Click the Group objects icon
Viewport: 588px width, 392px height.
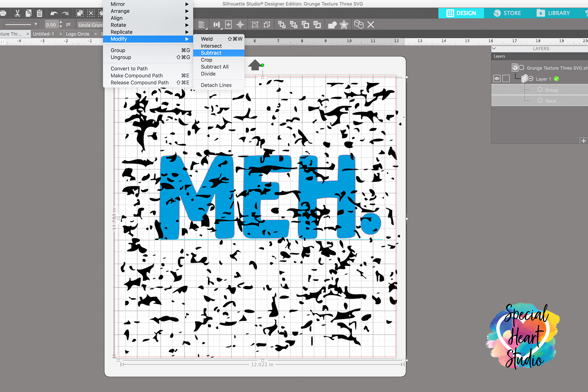(255, 25)
